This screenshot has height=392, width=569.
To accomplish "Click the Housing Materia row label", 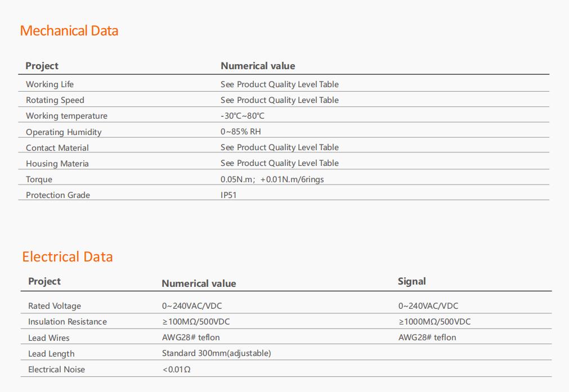I will coord(57,164).
